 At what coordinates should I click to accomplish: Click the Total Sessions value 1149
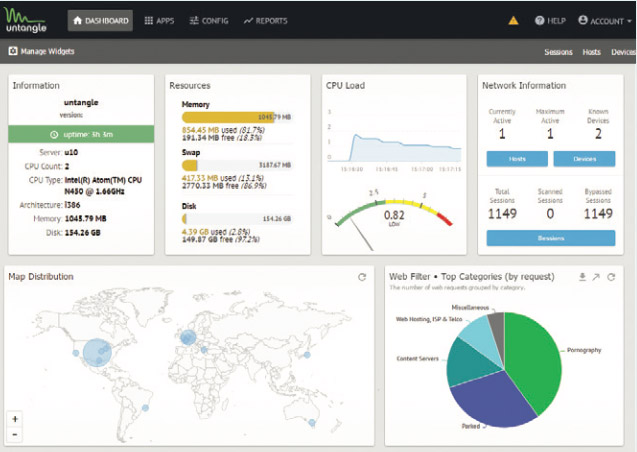[x=502, y=214]
